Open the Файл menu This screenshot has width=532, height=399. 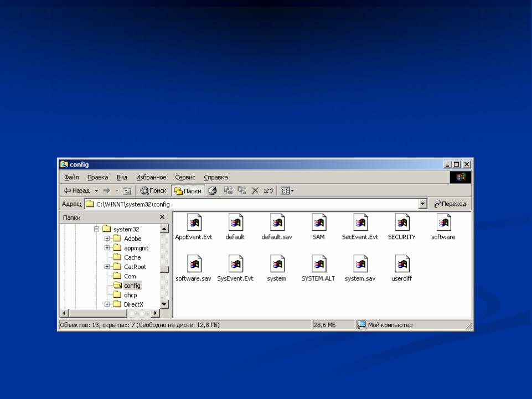(x=71, y=178)
